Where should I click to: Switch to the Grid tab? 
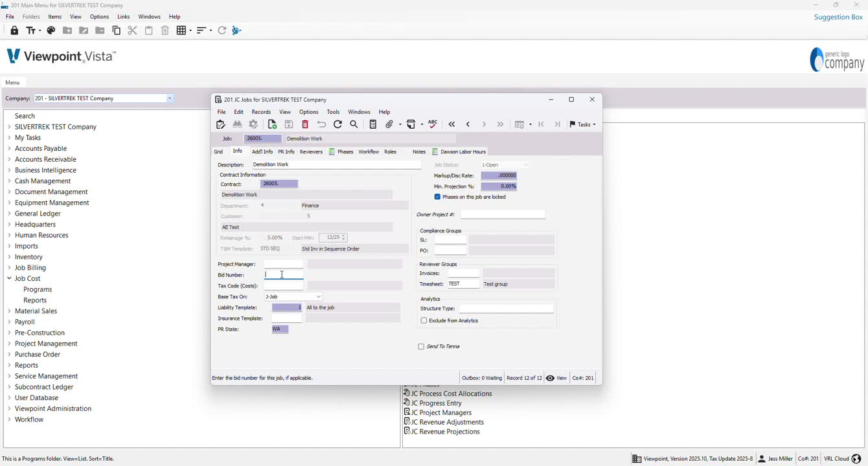tap(218, 151)
